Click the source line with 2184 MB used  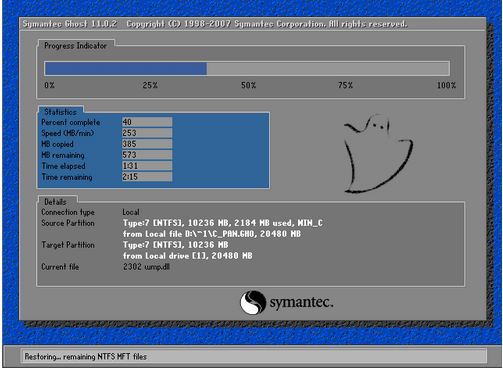click(223, 223)
